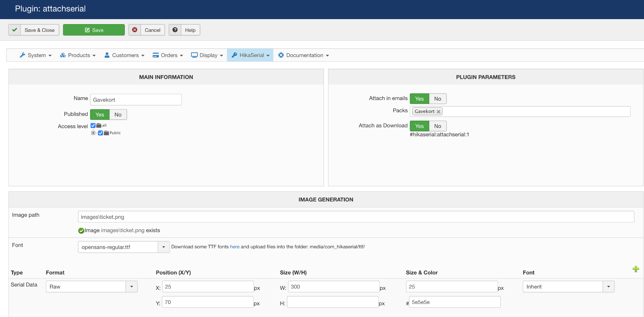Click the Cancel button
This screenshot has width=644, height=317.
[147, 30]
